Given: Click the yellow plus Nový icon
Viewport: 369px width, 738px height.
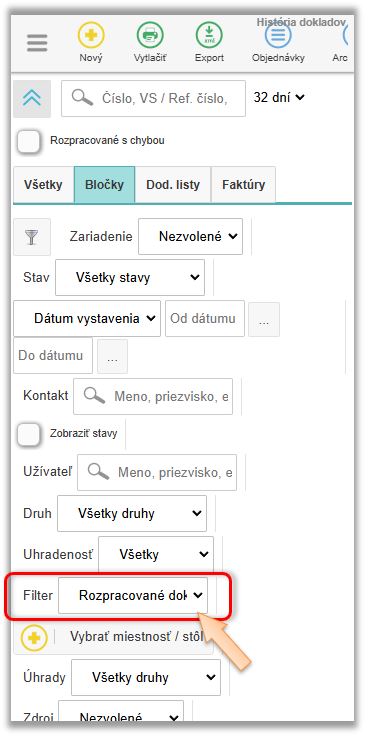Looking at the screenshot, I should coord(91,36).
